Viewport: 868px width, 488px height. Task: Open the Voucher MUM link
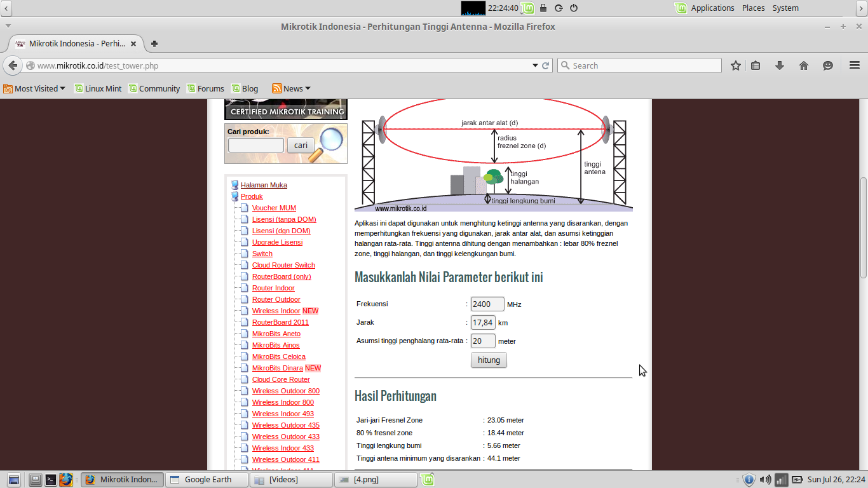274,208
